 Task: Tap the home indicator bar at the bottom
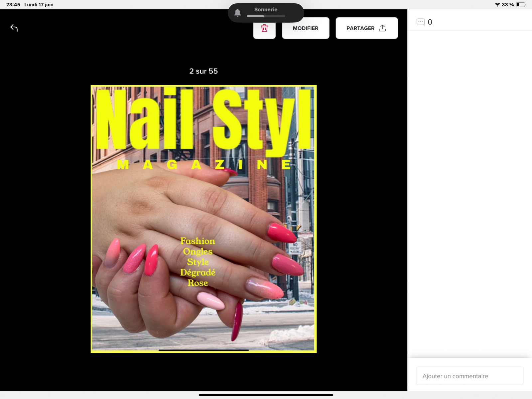pos(266,395)
